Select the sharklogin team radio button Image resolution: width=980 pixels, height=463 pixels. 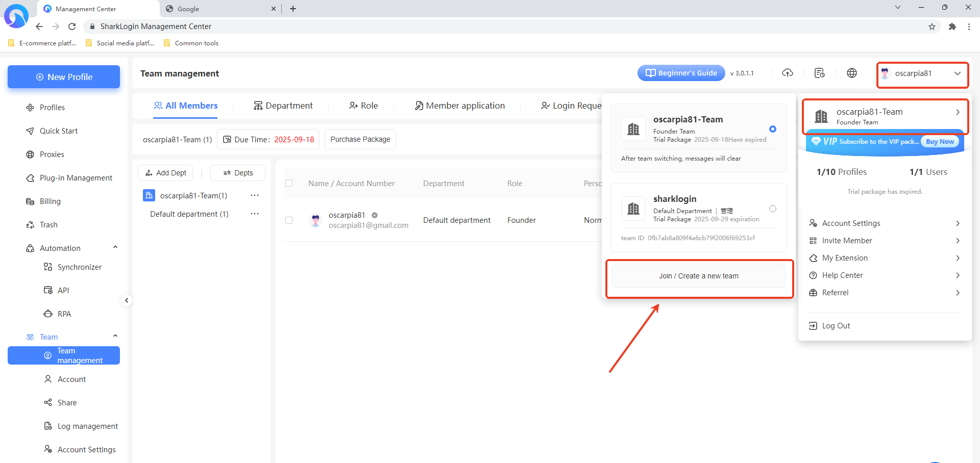point(772,209)
